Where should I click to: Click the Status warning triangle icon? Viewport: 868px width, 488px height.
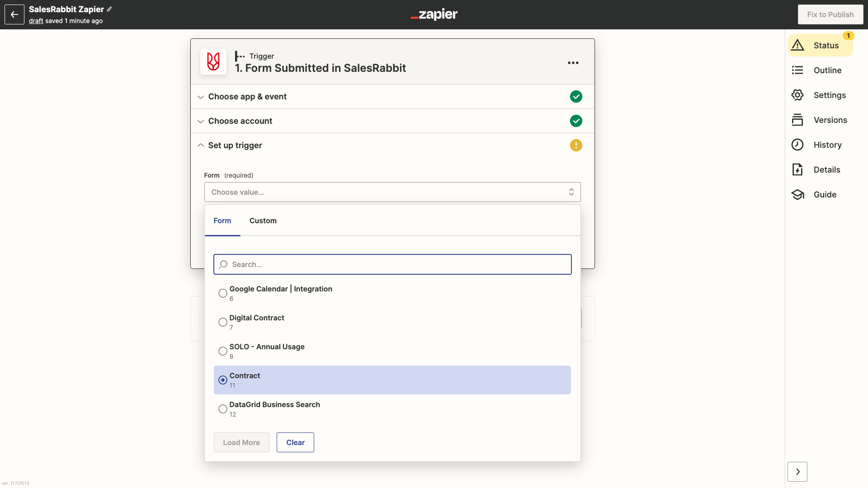click(797, 45)
